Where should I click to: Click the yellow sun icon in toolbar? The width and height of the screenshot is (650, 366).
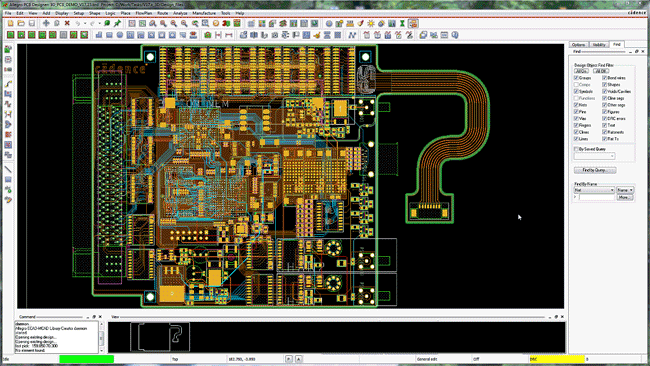pos(371,24)
